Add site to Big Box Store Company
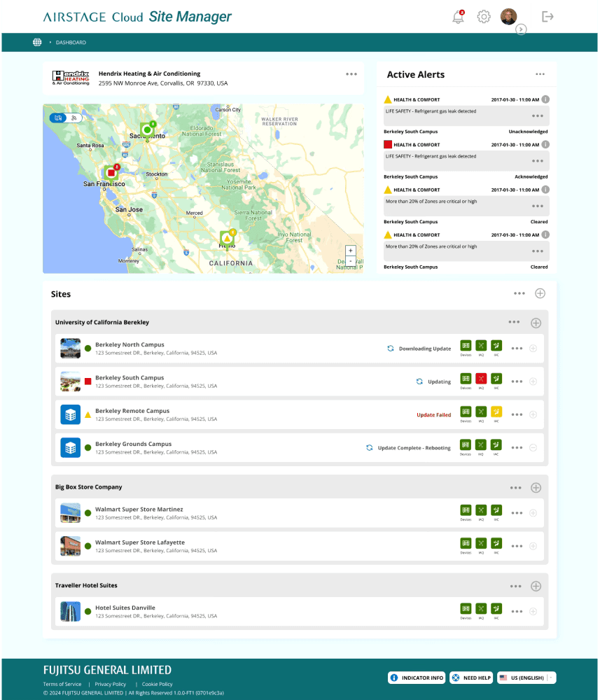Screen dimensions: 600x700 pyautogui.click(x=536, y=487)
